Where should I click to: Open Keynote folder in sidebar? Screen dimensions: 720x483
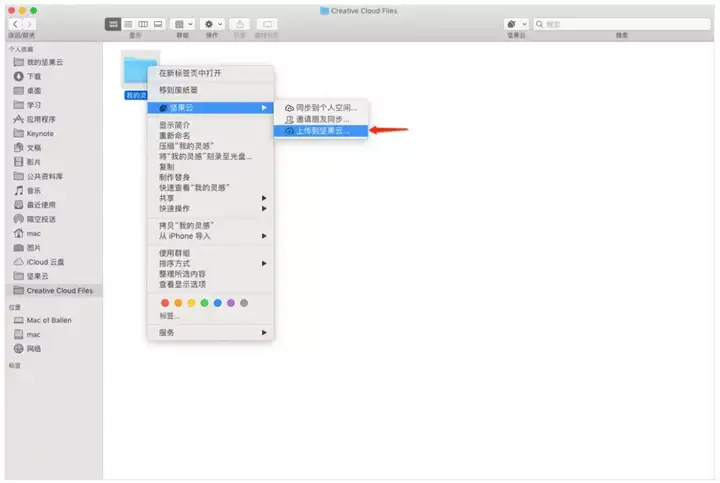pos(34,133)
